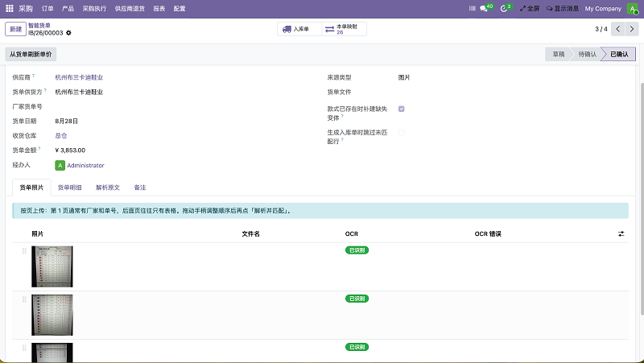Open the 产品 menu
Viewport: 644px width, 363px height.
(68, 9)
